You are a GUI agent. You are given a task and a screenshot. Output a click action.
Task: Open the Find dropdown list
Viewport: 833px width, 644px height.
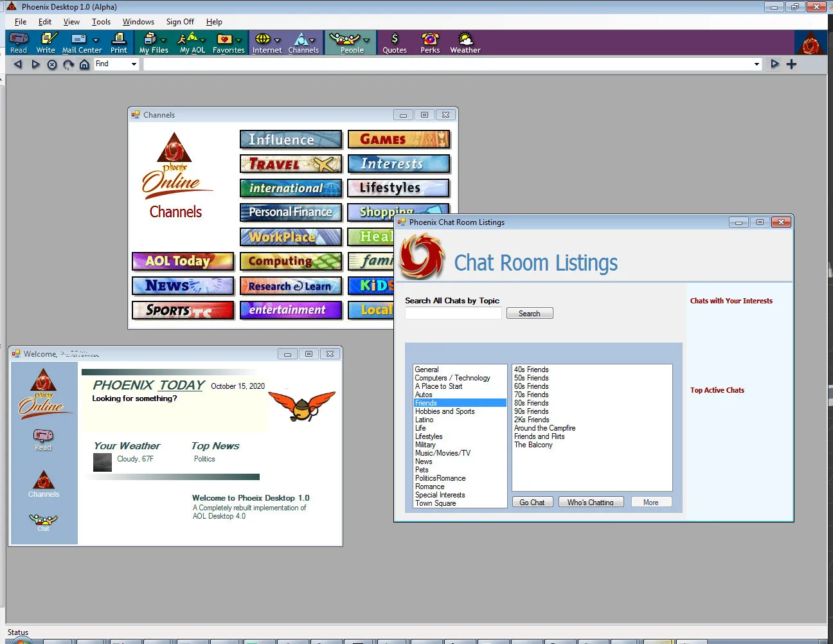[x=132, y=64]
